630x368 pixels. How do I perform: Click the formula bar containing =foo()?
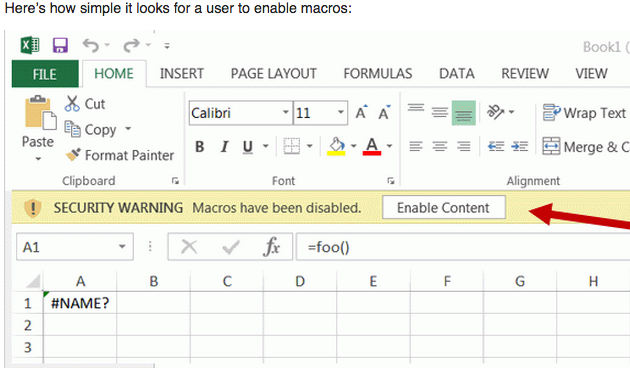(462, 247)
